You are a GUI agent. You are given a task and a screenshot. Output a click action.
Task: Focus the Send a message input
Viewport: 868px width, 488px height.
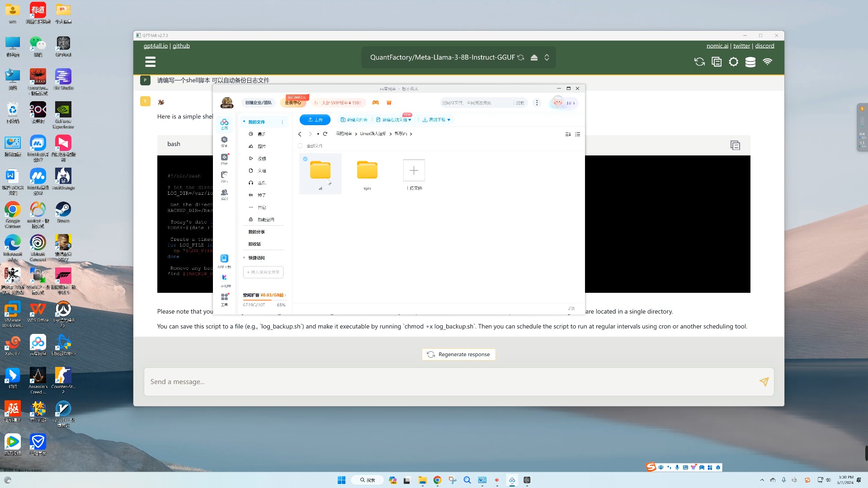tap(459, 382)
